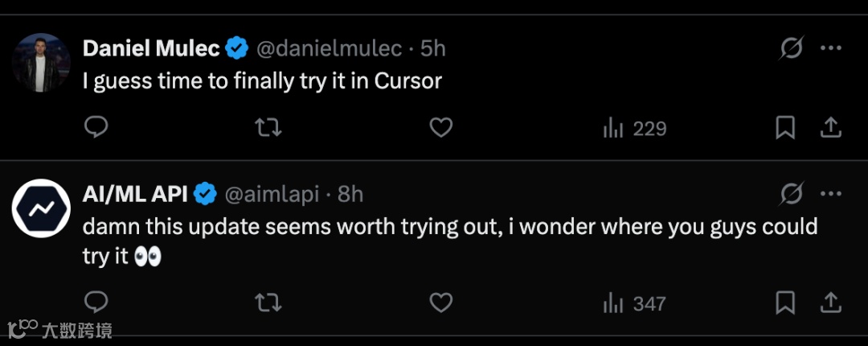Reply to Daniel Mulec's tweet
This screenshot has width=868, height=346.
click(96, 128)
